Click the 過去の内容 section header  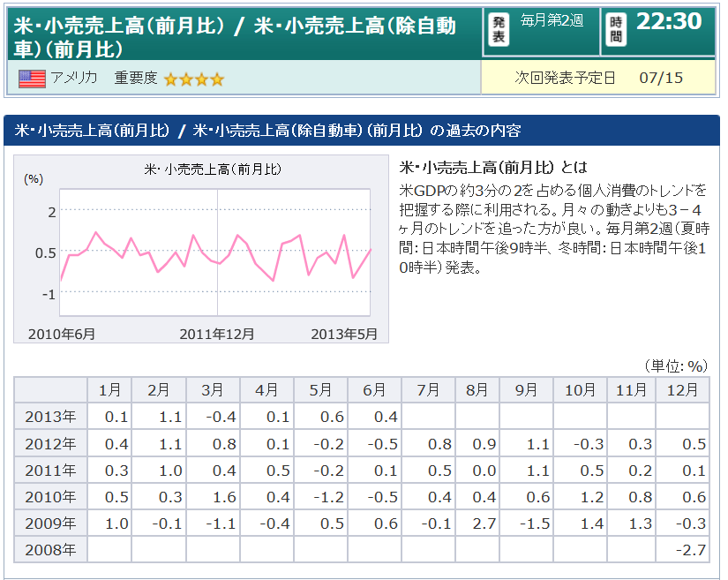tap(361, 131)
